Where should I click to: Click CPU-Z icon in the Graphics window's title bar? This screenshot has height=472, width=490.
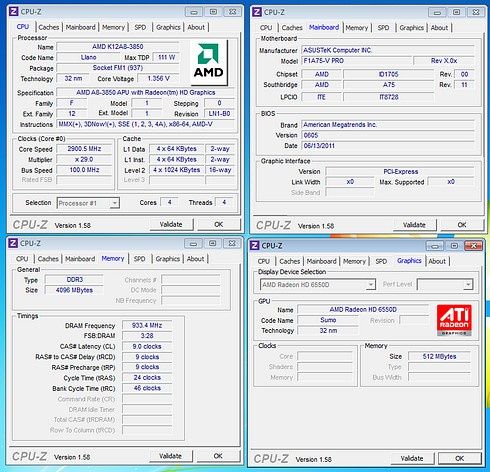pyautogui.click(x=254, y=246)
